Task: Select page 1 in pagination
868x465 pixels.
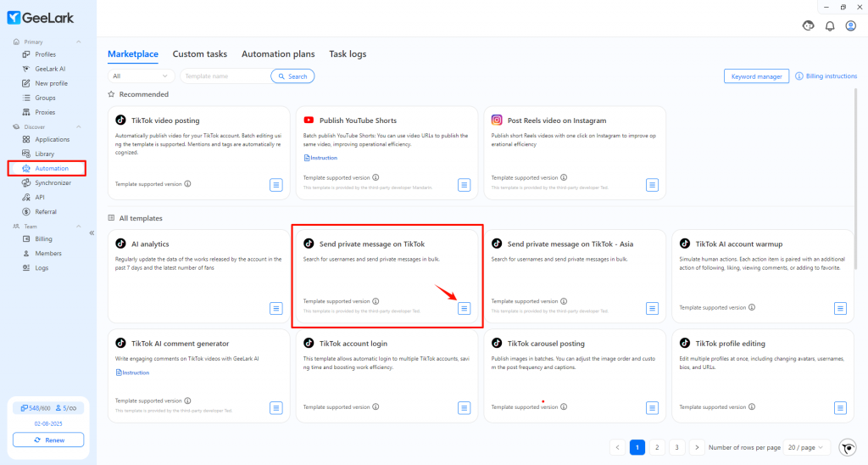Action: click(x=637, y=448)
